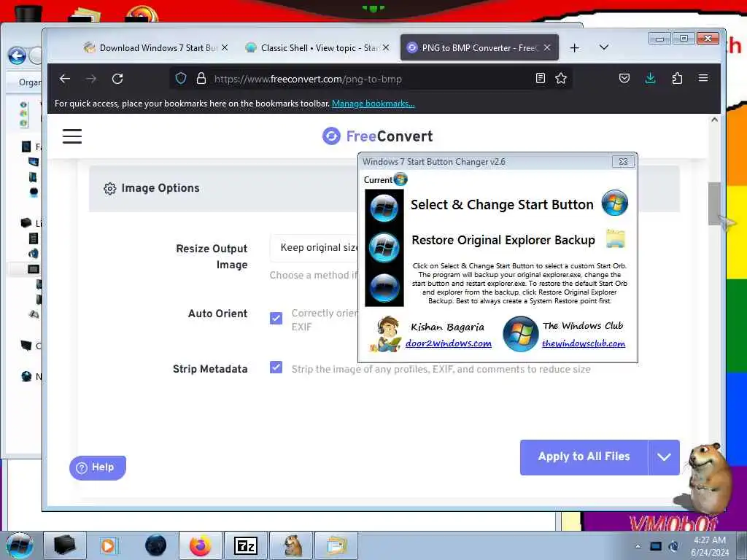747x560 pixels.
Task: Reload the FreeConvert page
Action: (117, 79)
